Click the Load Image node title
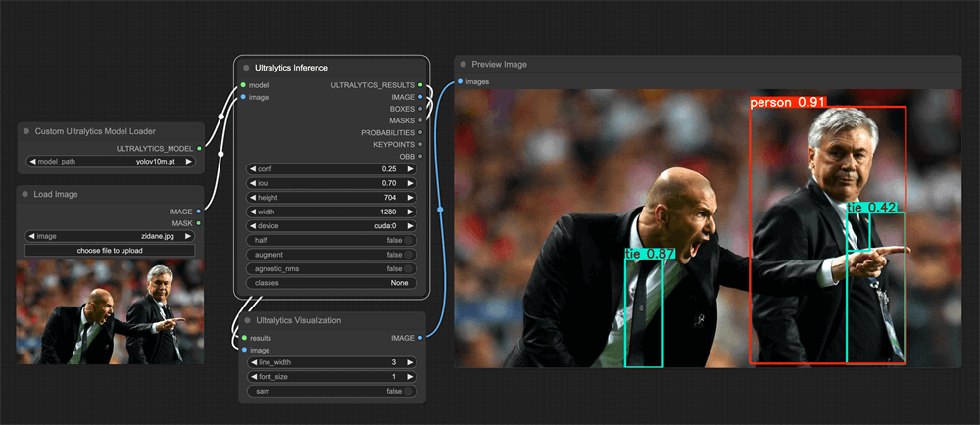The width and height of the screenshot is (980, 425). (56, 194)
